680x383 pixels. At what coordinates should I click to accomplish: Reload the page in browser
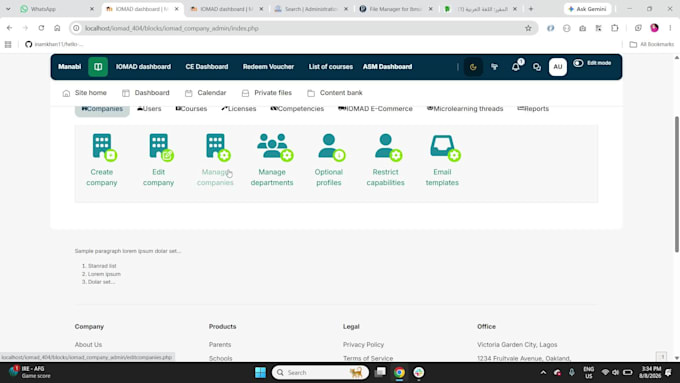(x=41, y=28)
